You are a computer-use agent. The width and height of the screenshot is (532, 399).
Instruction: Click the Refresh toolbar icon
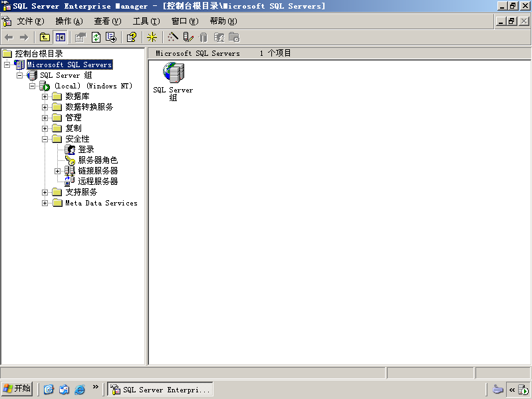(96, 37)
